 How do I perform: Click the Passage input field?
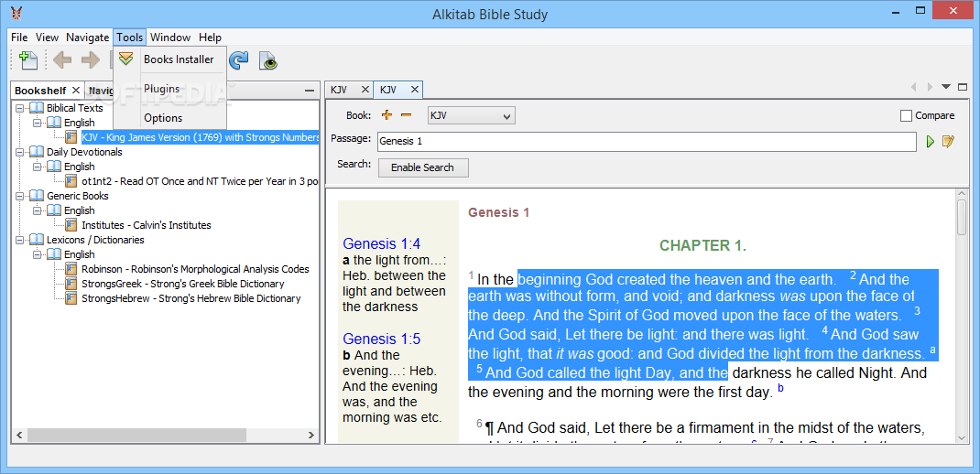[x=647, y=141]
